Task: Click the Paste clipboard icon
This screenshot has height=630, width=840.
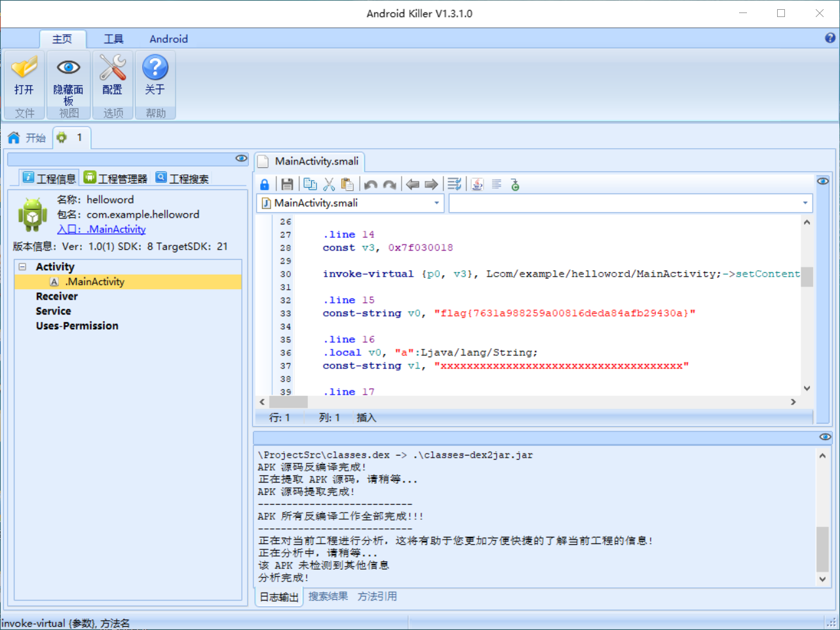Action: coord(348,185)
